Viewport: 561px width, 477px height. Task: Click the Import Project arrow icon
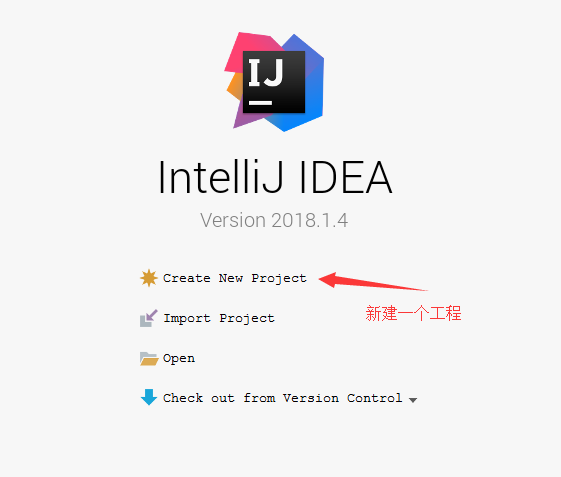point(148,318)
